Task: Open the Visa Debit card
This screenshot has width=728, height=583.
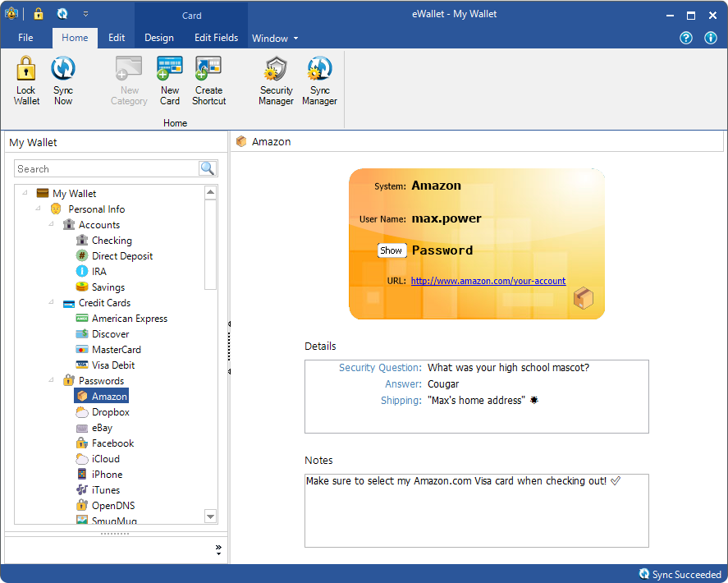Action: (x=105, y=365)
